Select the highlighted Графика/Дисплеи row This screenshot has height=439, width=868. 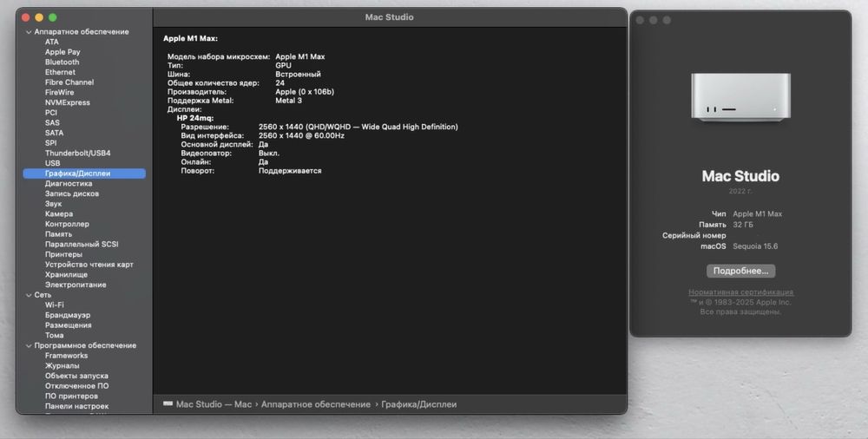point(84,174)
